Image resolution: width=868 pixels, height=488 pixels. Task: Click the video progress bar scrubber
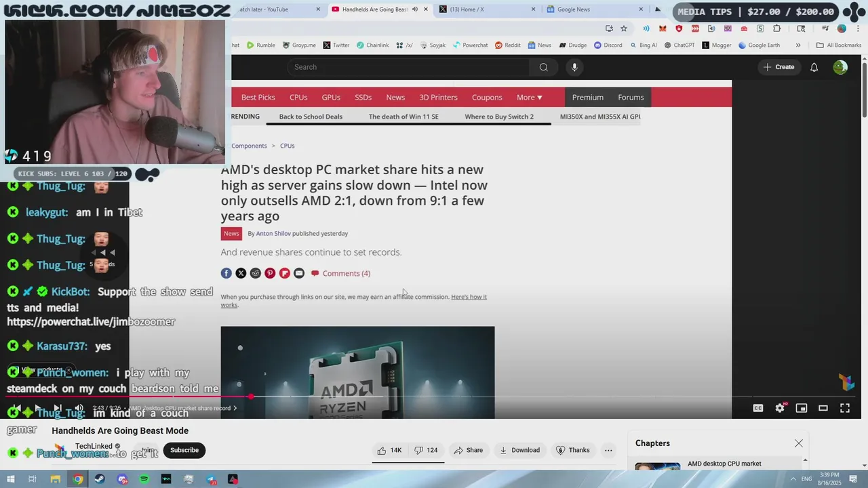tap(250, 396)
